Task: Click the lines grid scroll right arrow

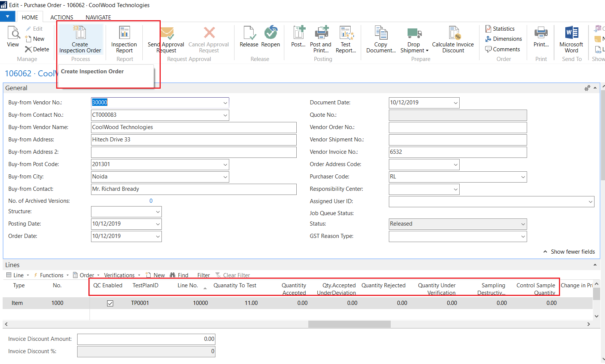Action: [x=589, y=324]
